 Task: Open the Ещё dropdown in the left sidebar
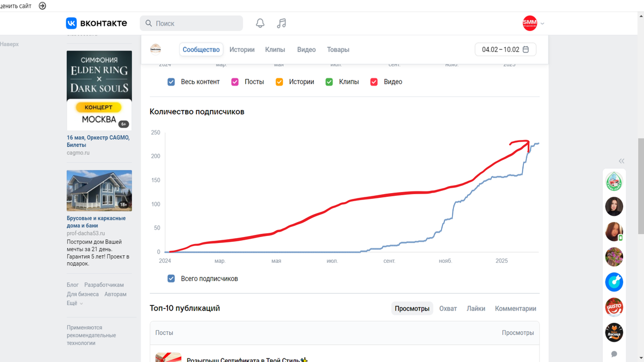point(74,302)
